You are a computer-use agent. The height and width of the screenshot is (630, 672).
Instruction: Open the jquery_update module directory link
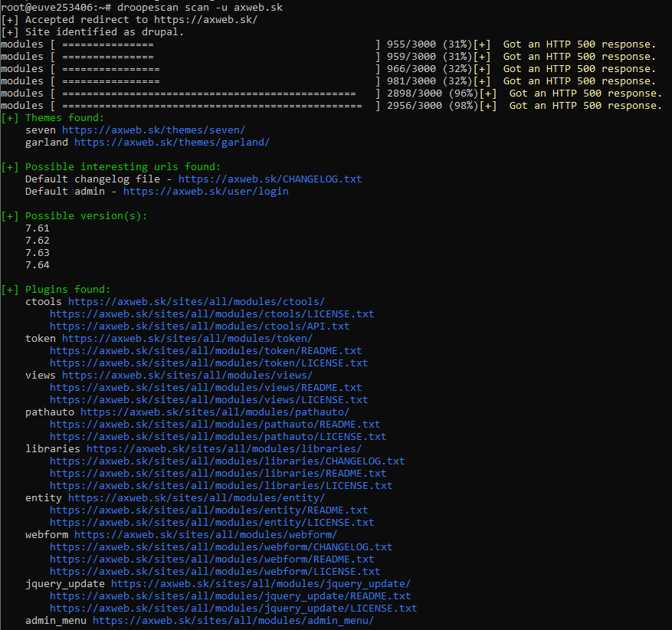261,584
